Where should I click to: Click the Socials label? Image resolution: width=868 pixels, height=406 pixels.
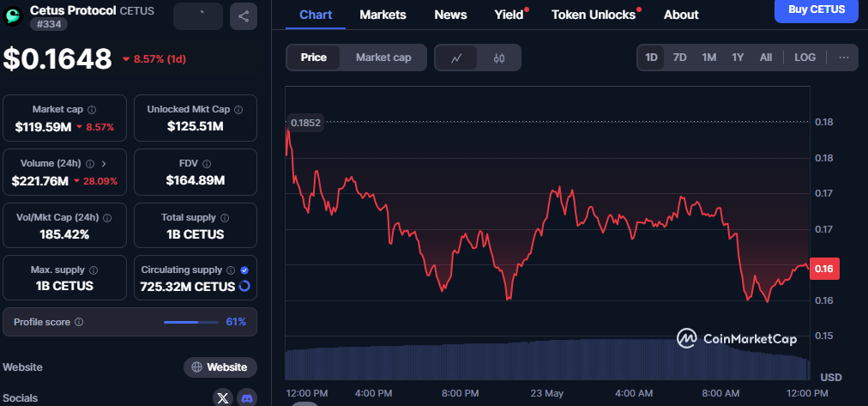[x=21, y=397]
